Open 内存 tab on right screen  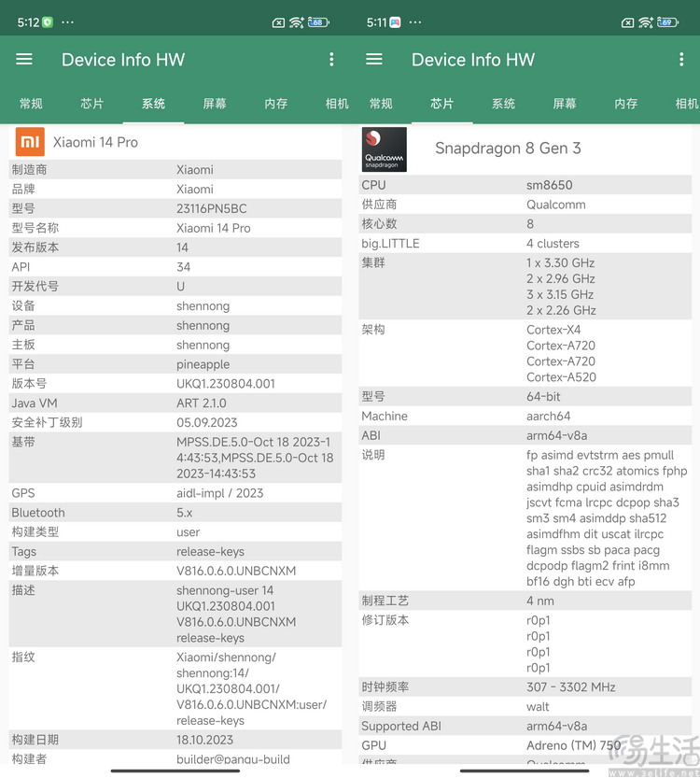pos(626,103)
